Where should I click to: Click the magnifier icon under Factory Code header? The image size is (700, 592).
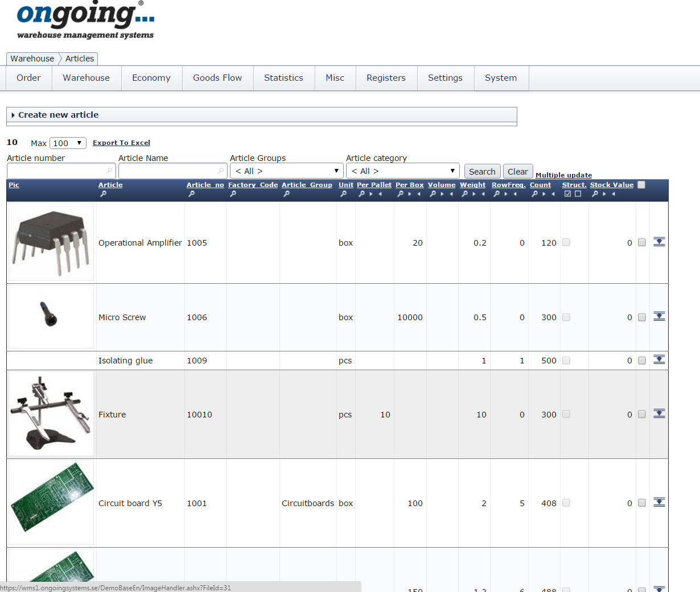pos(233,194)
